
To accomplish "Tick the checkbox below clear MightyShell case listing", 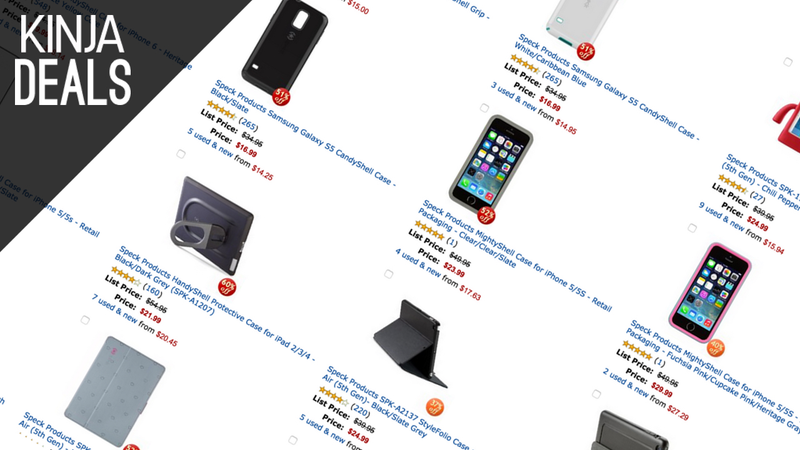I will coord(389,274).
